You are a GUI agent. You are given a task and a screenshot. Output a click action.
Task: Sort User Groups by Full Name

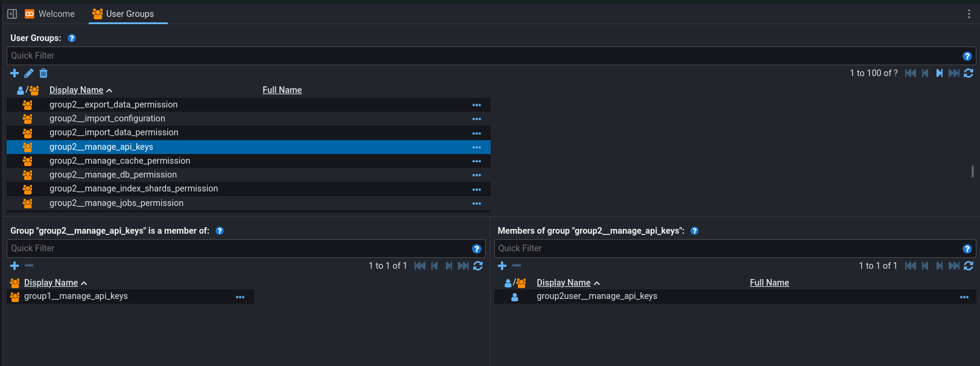(282, 90)
